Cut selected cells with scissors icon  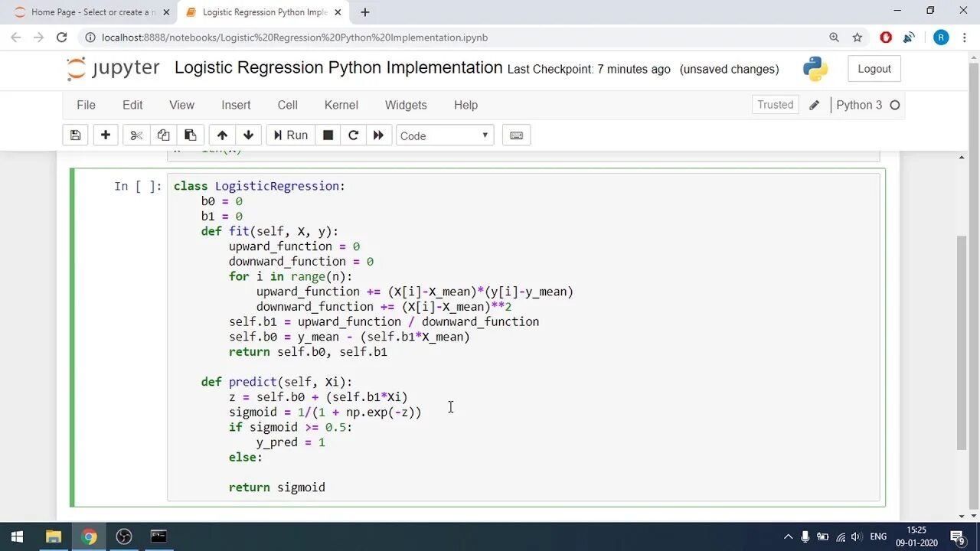136,135
